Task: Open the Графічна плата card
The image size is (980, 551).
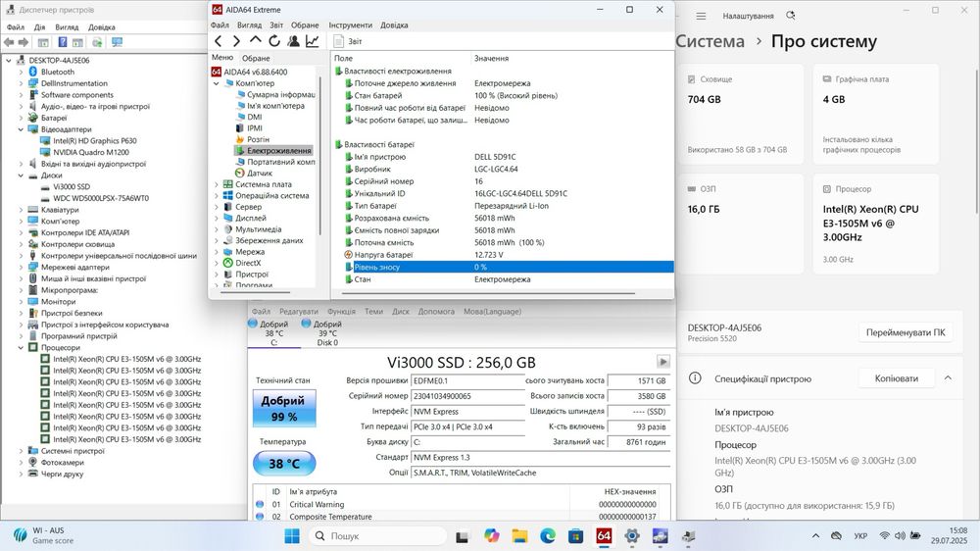Action: click(x=875, y=115)
